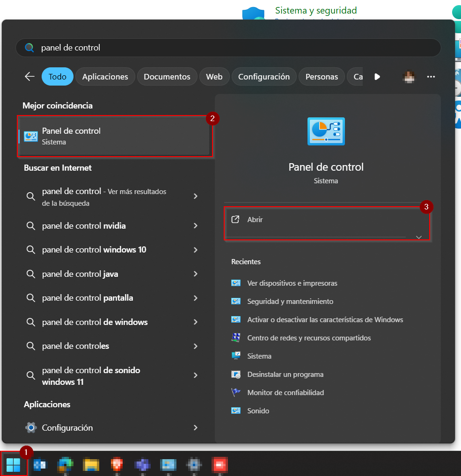Image resolution: width=461 pixels, height=476 pixels.
Task: Open the user account avatar
Action: click(409, 77)
